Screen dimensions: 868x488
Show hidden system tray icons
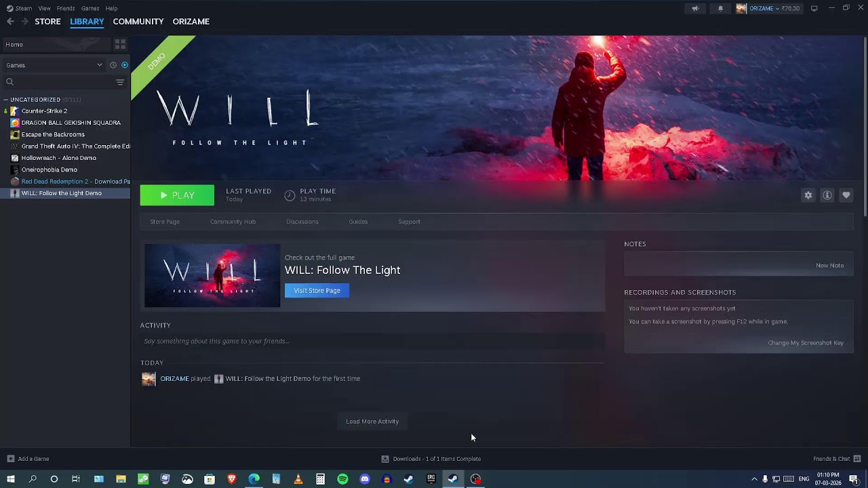click(x=754, y=479)
